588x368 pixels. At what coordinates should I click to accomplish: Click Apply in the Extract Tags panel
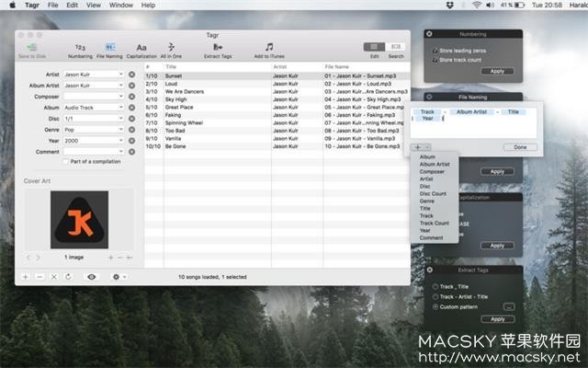498,319
